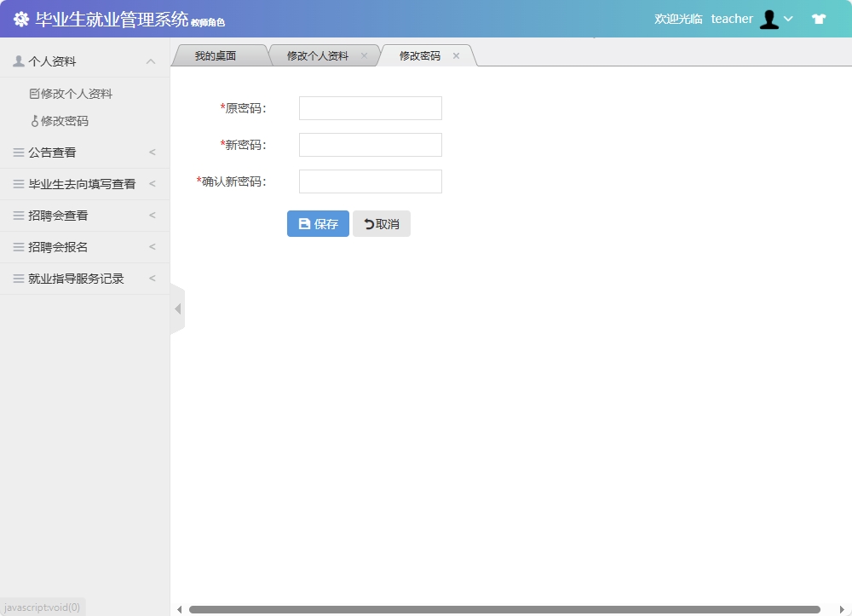Switch to the 修改个人资料 tab
The height and width of the screenshot is (616, 852).
coord(315,55)
